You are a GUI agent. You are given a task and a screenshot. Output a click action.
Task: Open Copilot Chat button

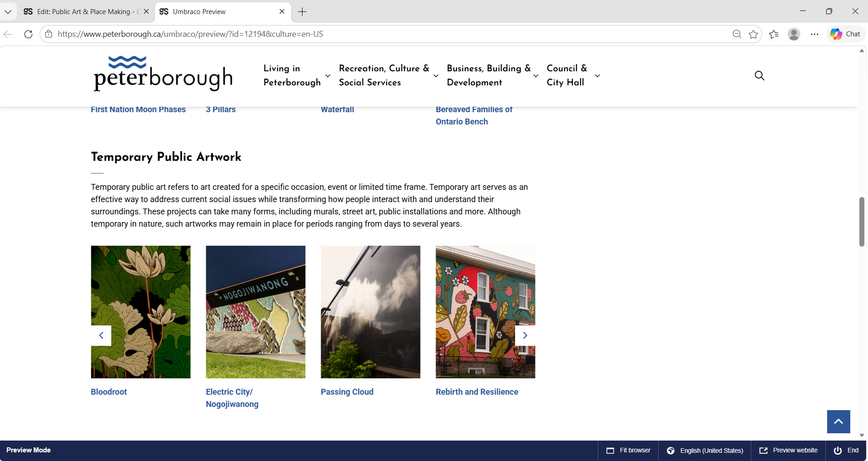(845, 34)
